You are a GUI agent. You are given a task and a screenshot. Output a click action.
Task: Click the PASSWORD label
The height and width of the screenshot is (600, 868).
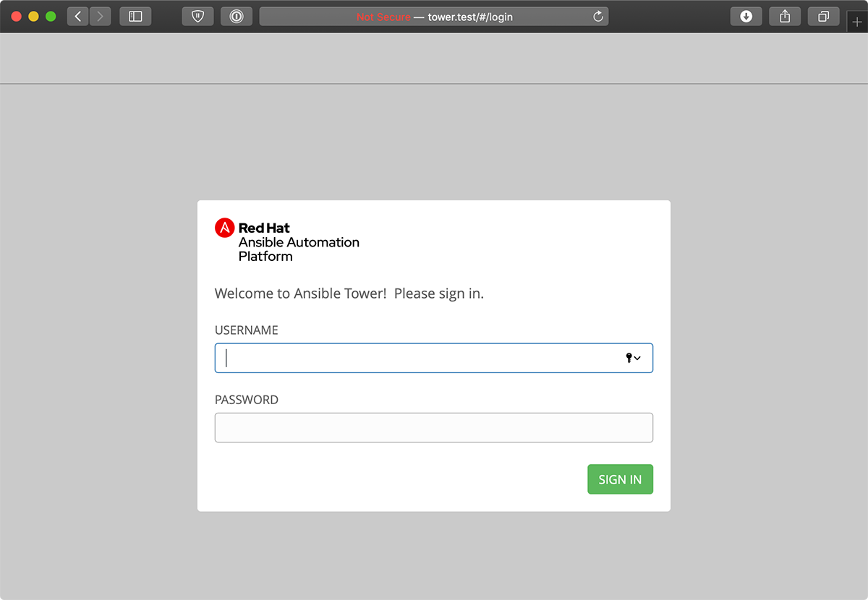[247, 400]
